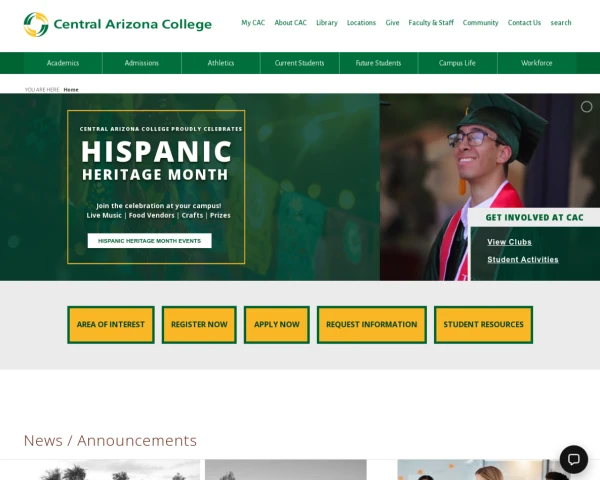Open the first news thumbnail with trees
The height and width of the screenshot is (480, 600).
[x=100, y=470]
